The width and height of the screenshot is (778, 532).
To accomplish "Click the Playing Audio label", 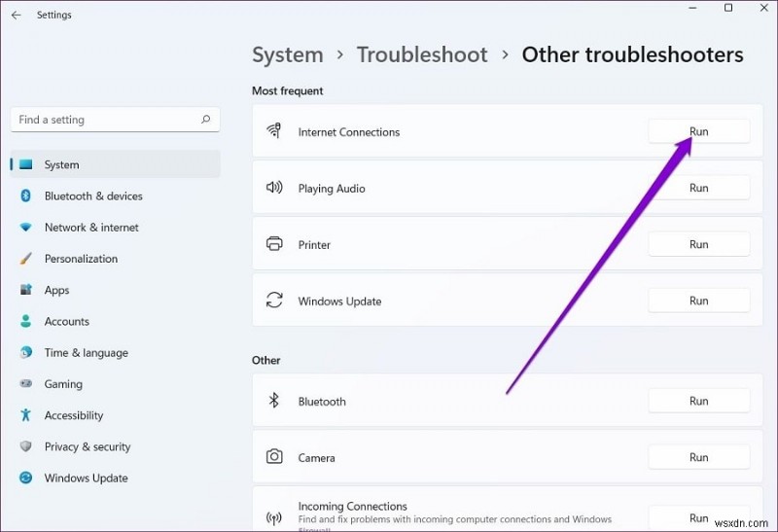I will [x=332, y=189].
